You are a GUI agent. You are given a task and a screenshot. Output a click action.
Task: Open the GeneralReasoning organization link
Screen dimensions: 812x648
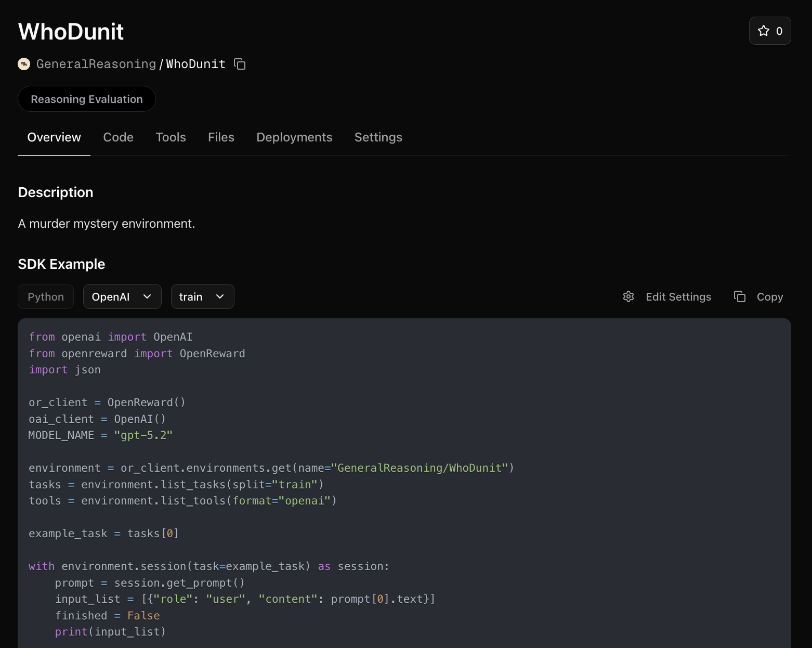(x=96, y=64)
